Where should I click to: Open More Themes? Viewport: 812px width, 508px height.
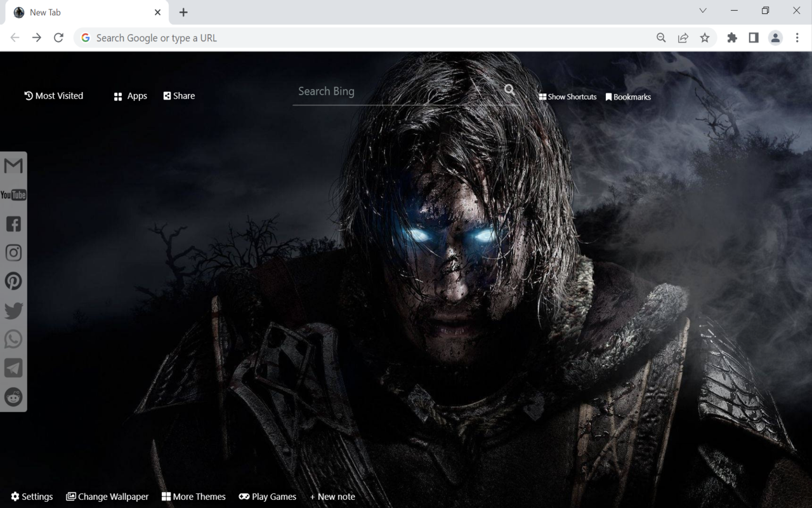pyautogui.click(x=193, y=497)
